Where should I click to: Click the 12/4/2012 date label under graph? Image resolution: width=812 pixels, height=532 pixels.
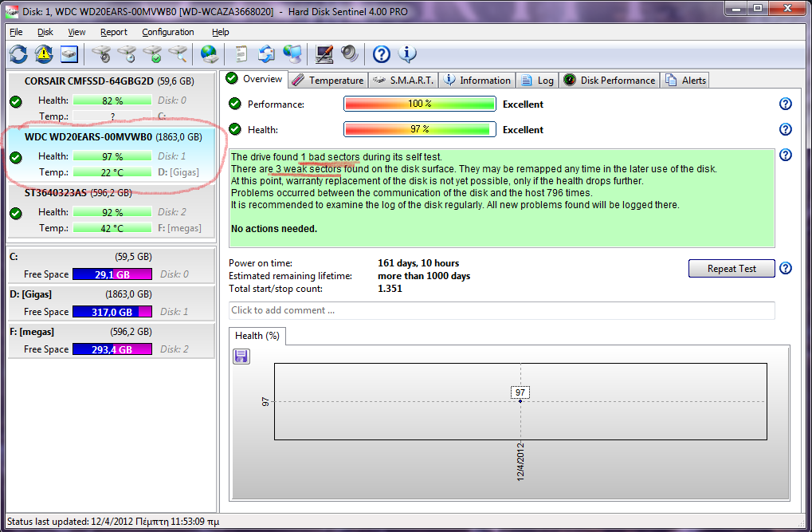point(520,462)
